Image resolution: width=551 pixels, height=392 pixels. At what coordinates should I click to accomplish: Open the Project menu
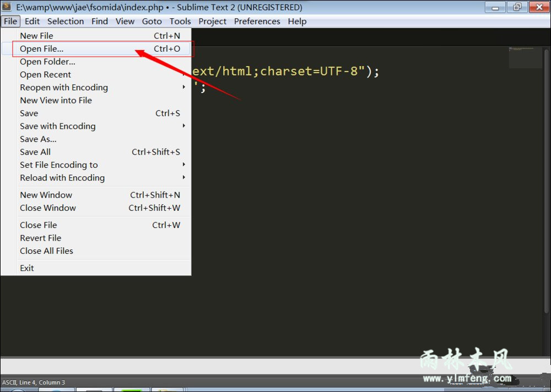point(213,21)
